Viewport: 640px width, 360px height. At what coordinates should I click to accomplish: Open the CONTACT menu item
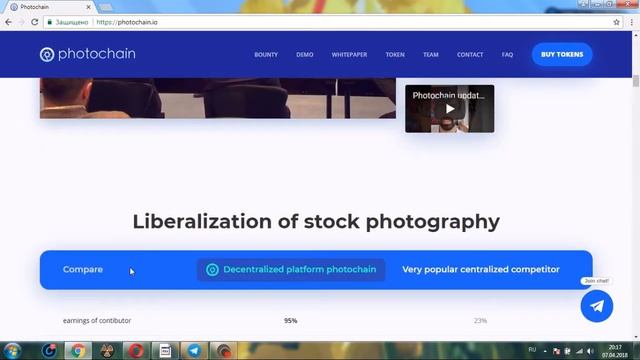point(470,54)
